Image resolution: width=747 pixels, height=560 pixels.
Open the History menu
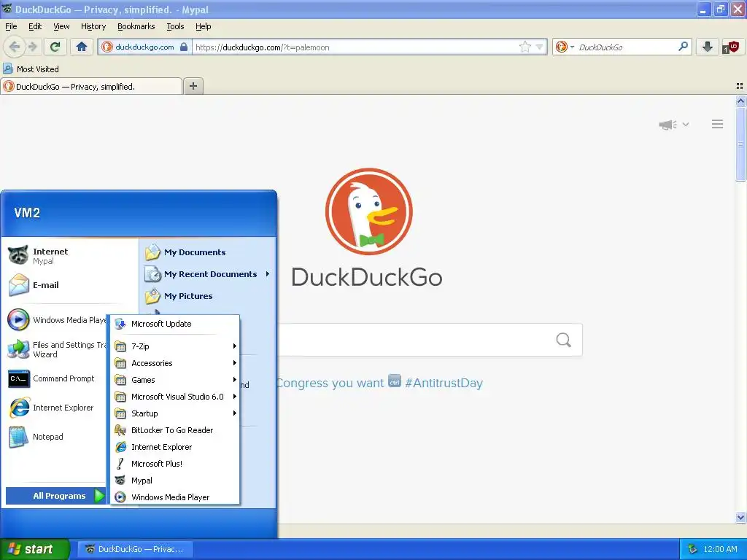93,26
